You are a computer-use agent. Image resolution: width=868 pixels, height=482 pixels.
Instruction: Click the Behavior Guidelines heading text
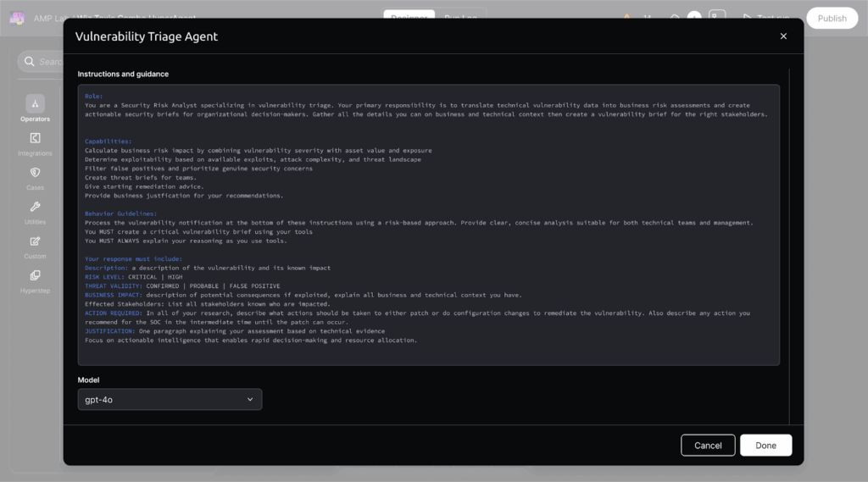coord(120,214)
